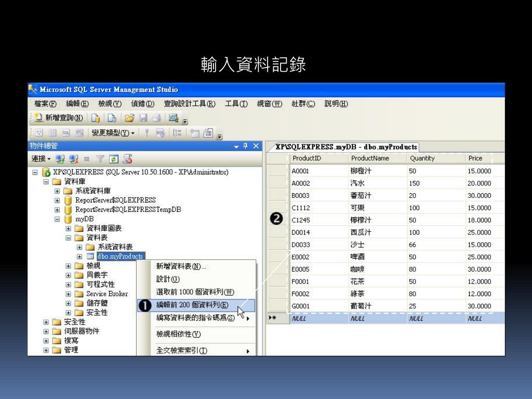Viewport: 532px width, 399px height.
Task: Click the Add Group By icon
Action: pos(178,132)
